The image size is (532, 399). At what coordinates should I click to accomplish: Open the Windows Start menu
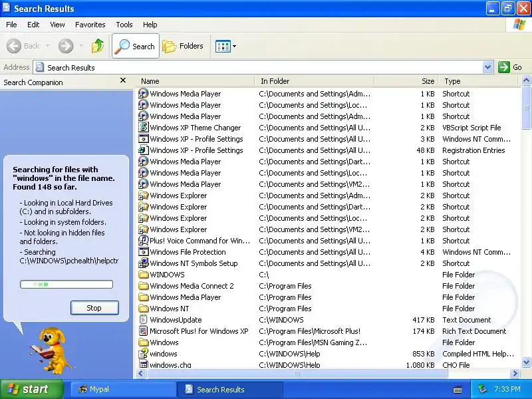[x=32, y=389]
